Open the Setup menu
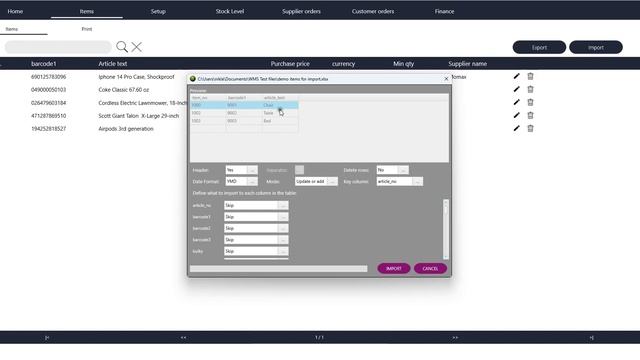This screenshot has width=640, height=360. point(158,11)
